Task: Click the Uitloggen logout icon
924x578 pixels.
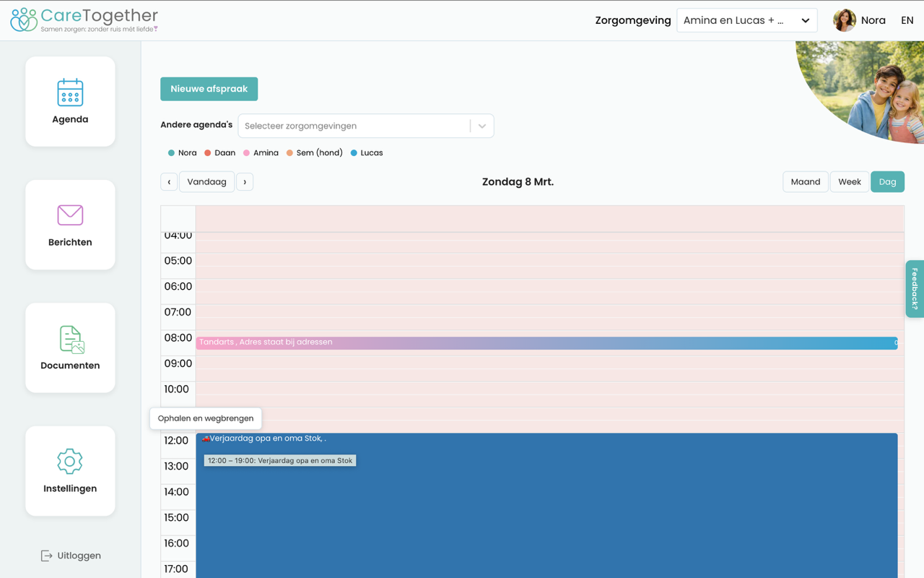Action: pos(47,556)
